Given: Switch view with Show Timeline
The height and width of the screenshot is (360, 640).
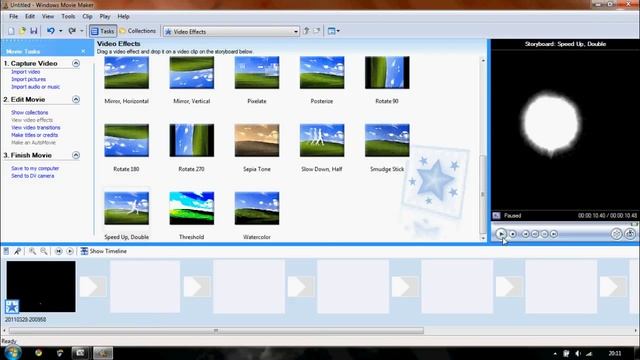Looking at the screenshot, I should 104,251.
